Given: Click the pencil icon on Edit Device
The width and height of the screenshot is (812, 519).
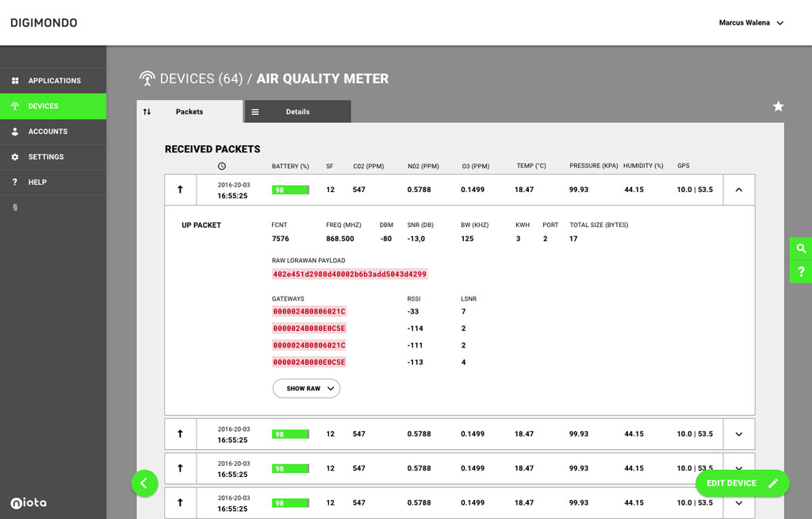Looking at the screenshot, I should tap(773, 483).
